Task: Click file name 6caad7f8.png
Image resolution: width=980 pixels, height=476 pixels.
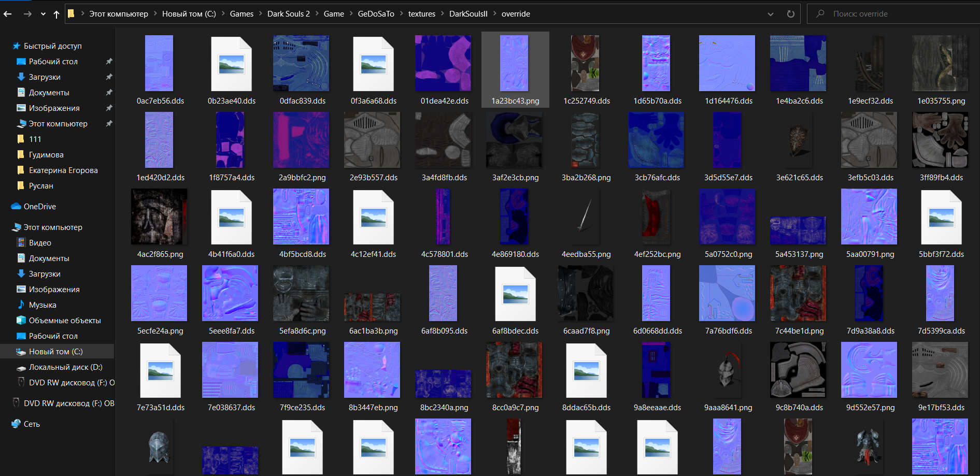Action: (x=586, y=331)
